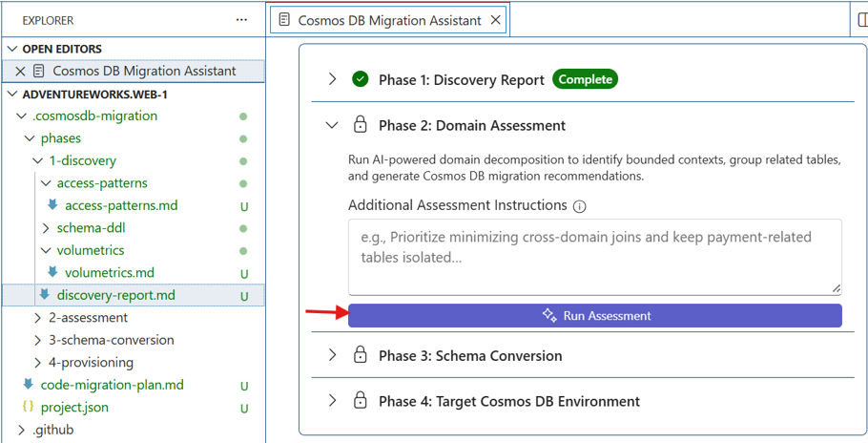This screenshot has height=443, width=868.
Task: Open access-patterns.md file
Action: (x=121, y=205)
